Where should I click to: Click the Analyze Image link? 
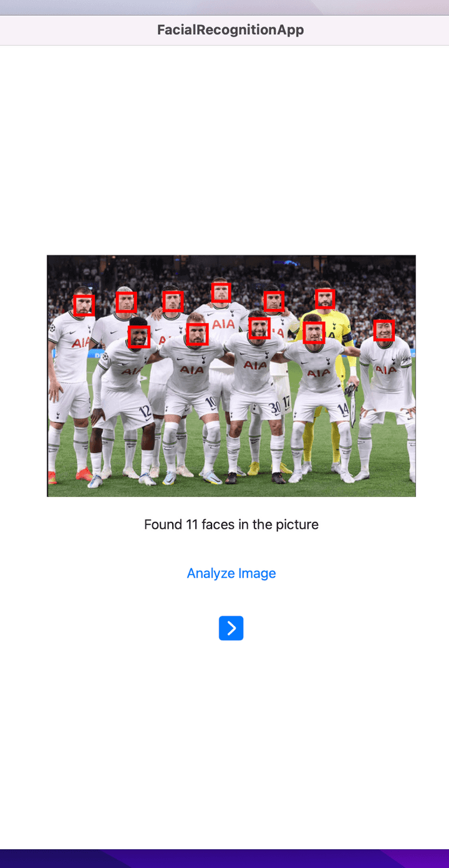pos(231,573)
